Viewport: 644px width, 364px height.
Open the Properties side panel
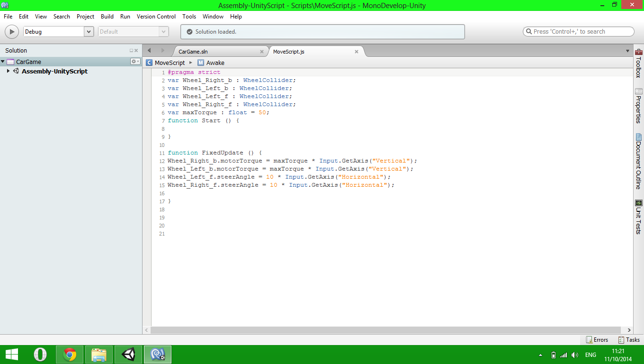638,106
